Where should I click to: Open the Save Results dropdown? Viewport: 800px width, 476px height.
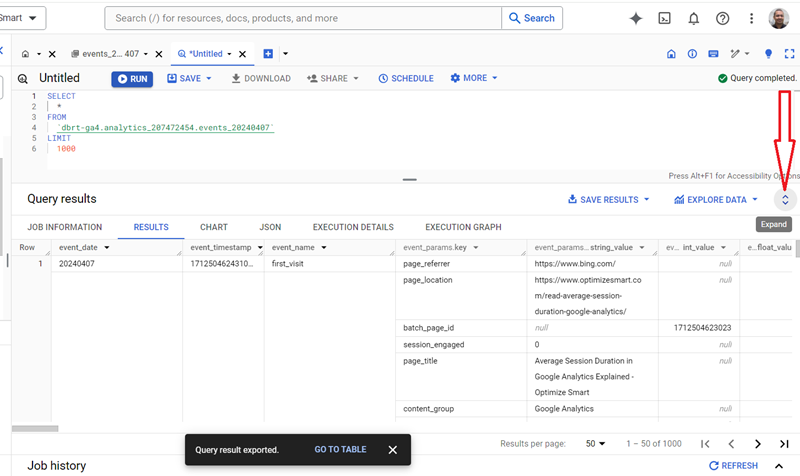pyautogui.click(x=608, y=200)
